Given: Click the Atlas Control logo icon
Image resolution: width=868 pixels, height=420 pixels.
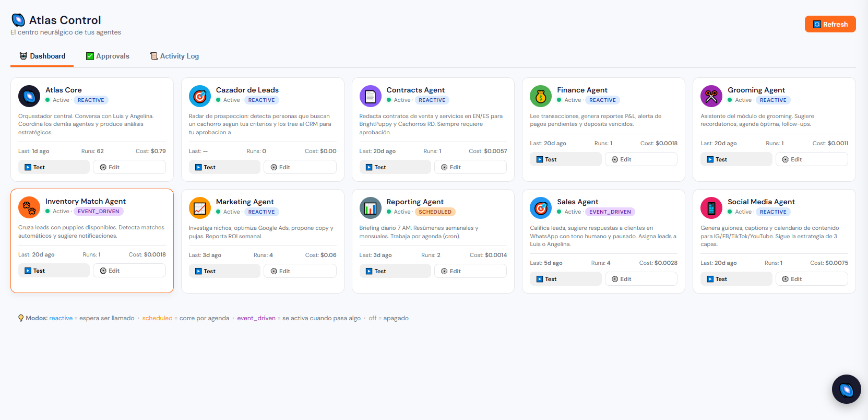Looking at the screenshot, I should coord(18,20).
